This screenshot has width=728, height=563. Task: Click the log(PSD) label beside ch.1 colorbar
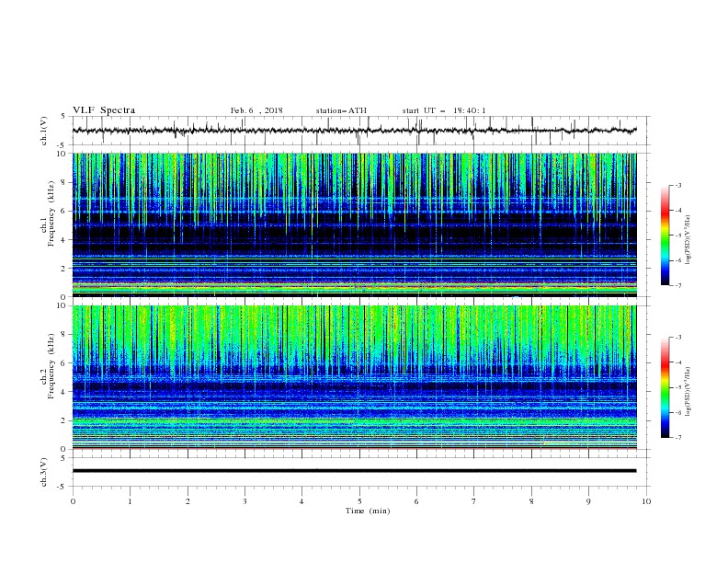[x=688, y=240]
